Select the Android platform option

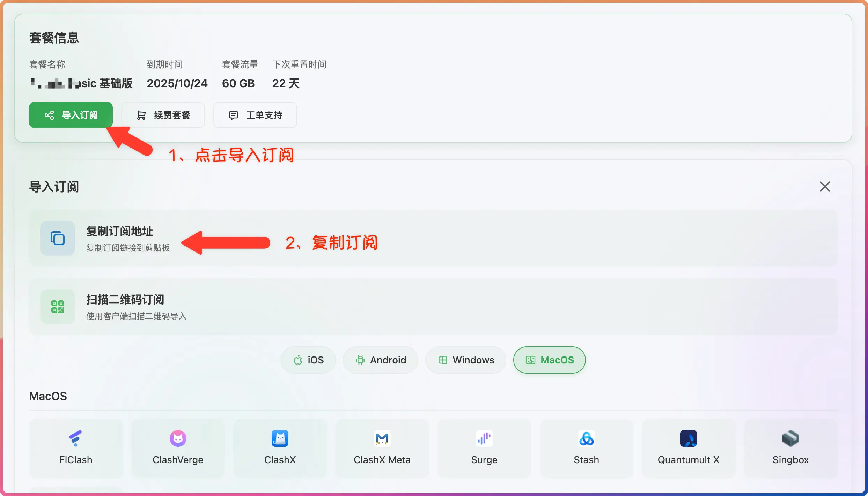coord(380,360)
